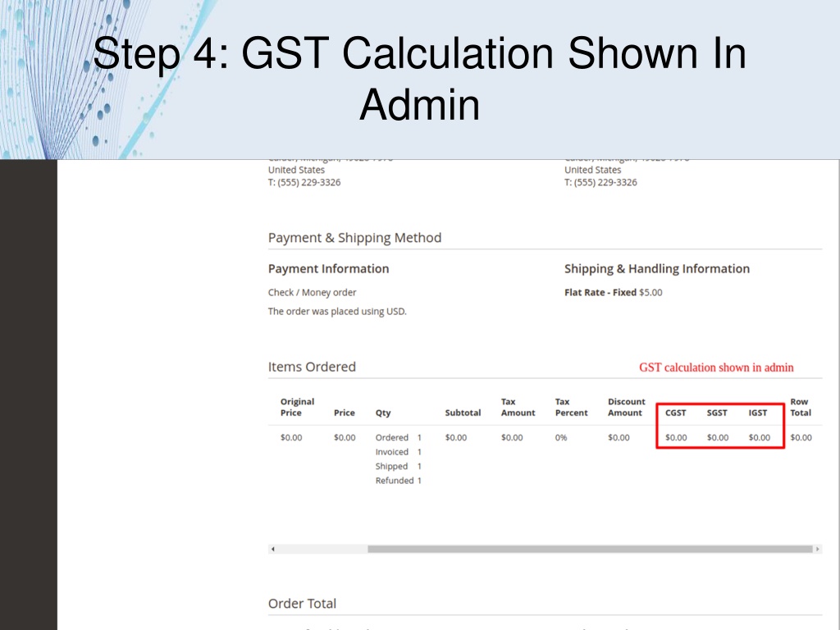Screen dimensions: 840x630
Task: Click the Original Price value $0.00
Action: (291, 438)
